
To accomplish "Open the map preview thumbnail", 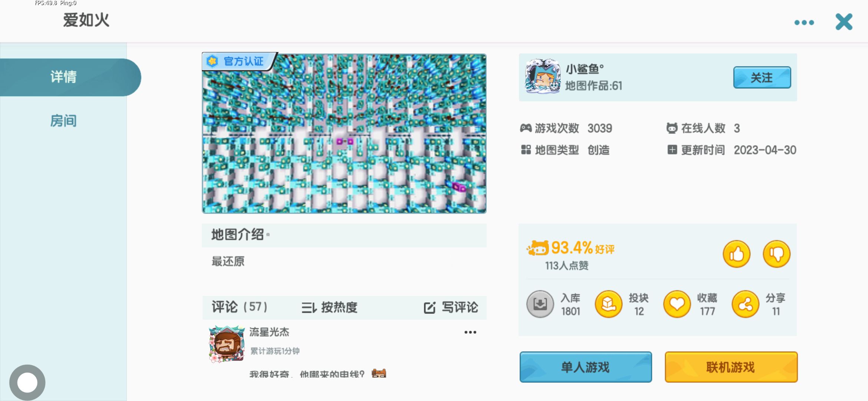I will [344, 134].
